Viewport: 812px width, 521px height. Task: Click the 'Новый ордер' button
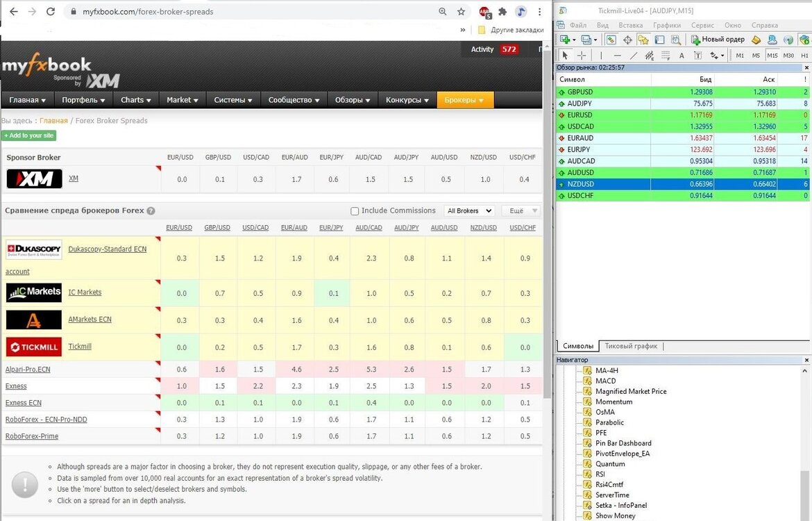pos(718,40)
